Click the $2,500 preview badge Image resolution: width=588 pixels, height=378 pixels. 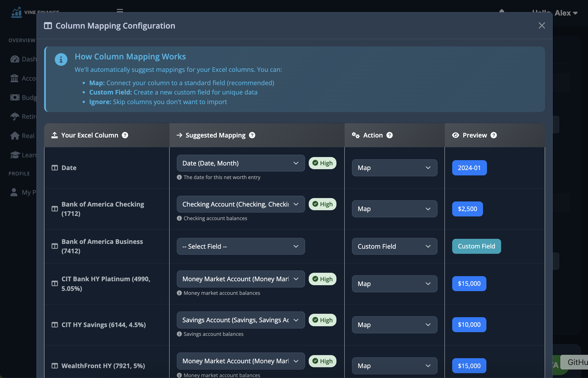point(467,209)
